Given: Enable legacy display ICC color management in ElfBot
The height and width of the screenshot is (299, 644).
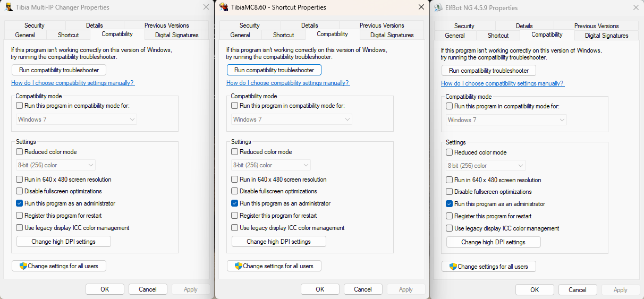Looking at the screenshot, I should [x=450, y=228].
